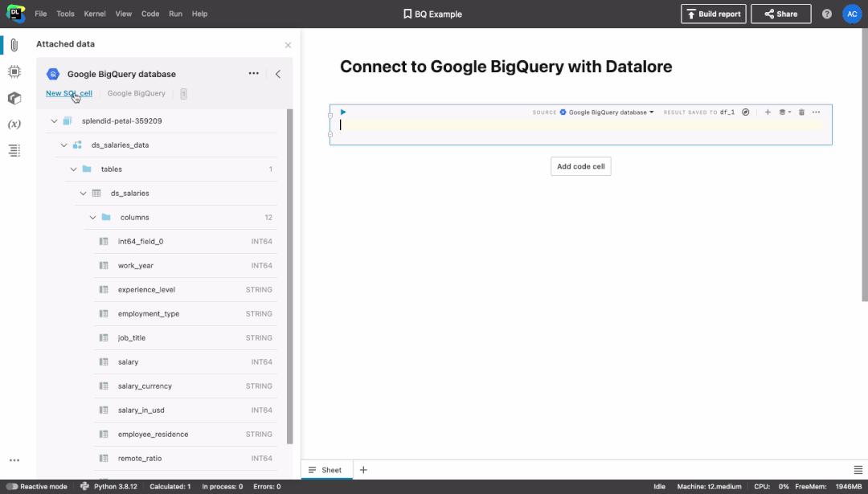Open the cell database icon dropdown
Viewport: 868px width, 494px height.
784,112
